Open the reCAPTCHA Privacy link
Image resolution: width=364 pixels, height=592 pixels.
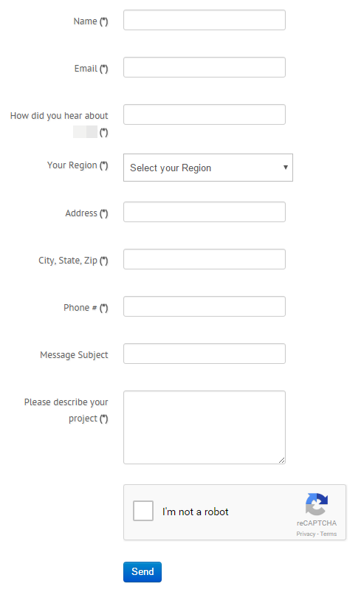pyautogui.click(x=306, y=534)
